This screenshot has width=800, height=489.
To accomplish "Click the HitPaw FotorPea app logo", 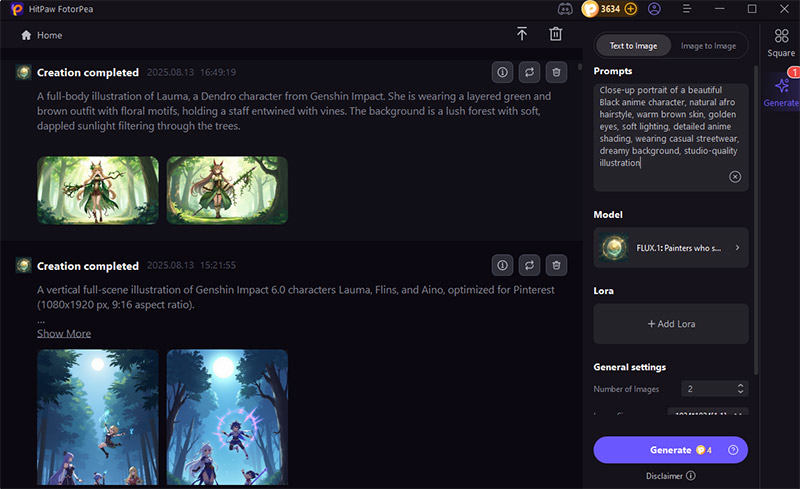I will (x=17, y=9).
